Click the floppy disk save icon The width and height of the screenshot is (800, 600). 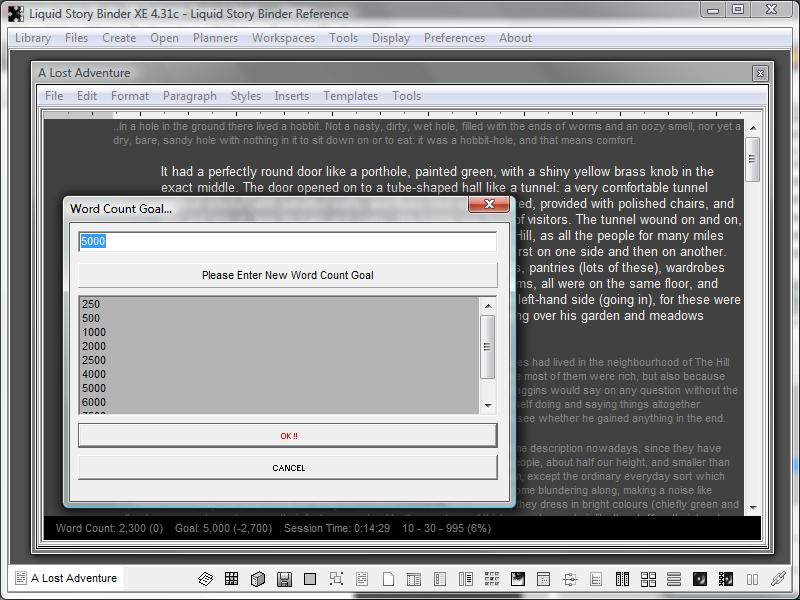tap(284, 579)
